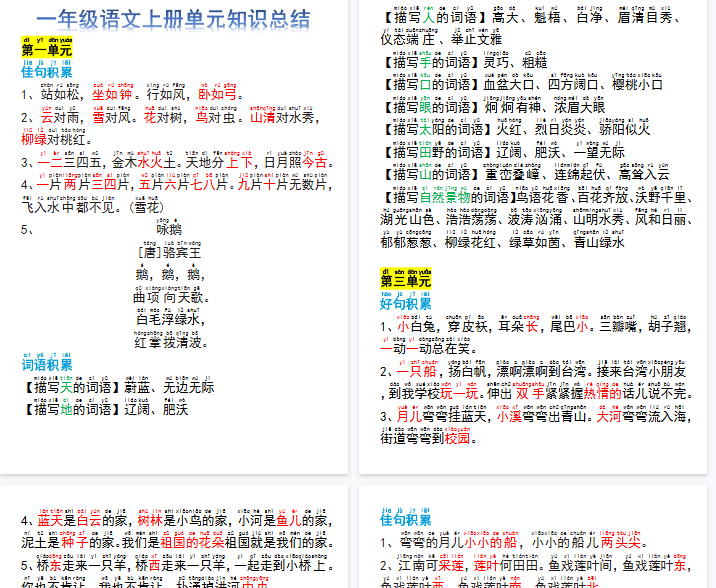Click the line starting 到我学校玩一玩

coord(537,391)
